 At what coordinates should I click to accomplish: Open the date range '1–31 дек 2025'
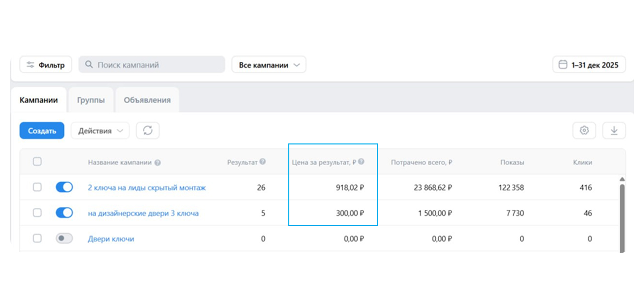coord(589,65)
